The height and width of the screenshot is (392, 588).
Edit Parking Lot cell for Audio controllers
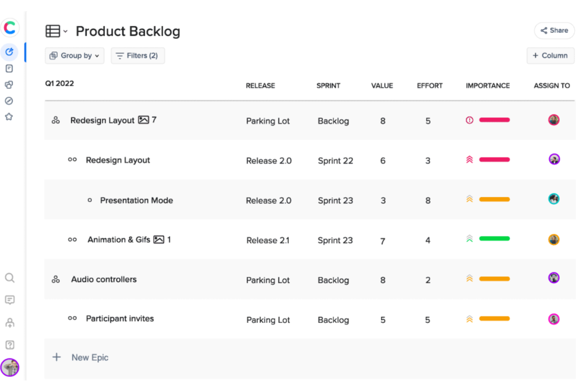tap(268, 280)
